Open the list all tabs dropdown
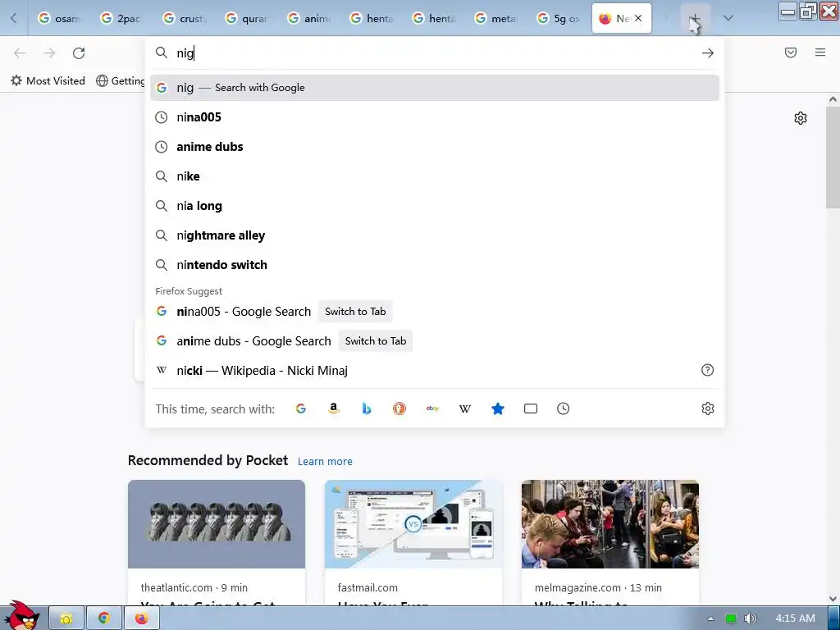This screenshot has width=840, height=630. (728, 18)
